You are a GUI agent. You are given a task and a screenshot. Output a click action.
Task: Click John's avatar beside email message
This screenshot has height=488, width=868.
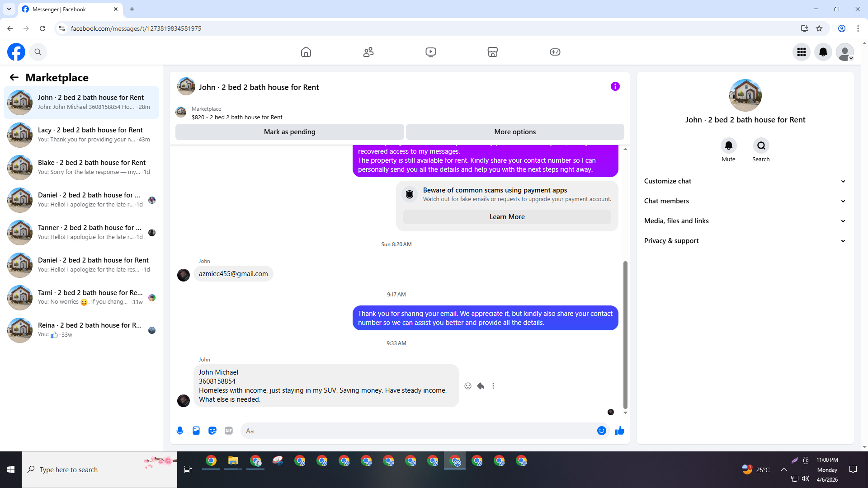click(x=184, y=275)
